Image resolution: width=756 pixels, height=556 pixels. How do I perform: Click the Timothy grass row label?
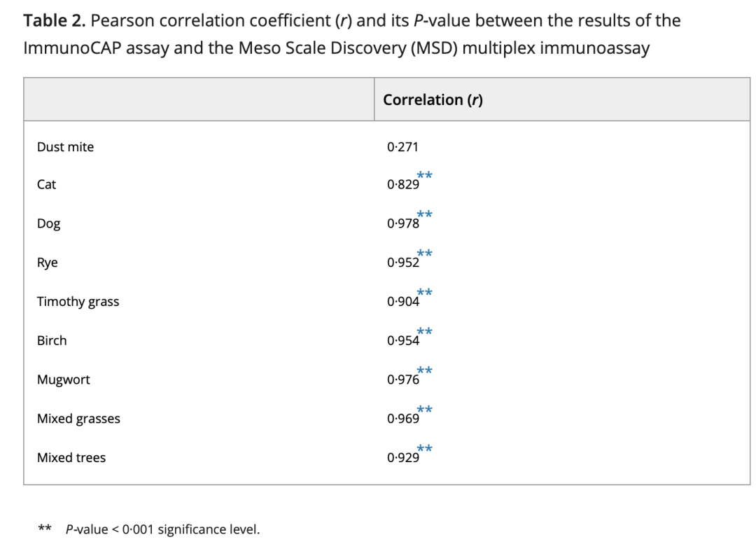pyautogui.click(x=78, y=302)
